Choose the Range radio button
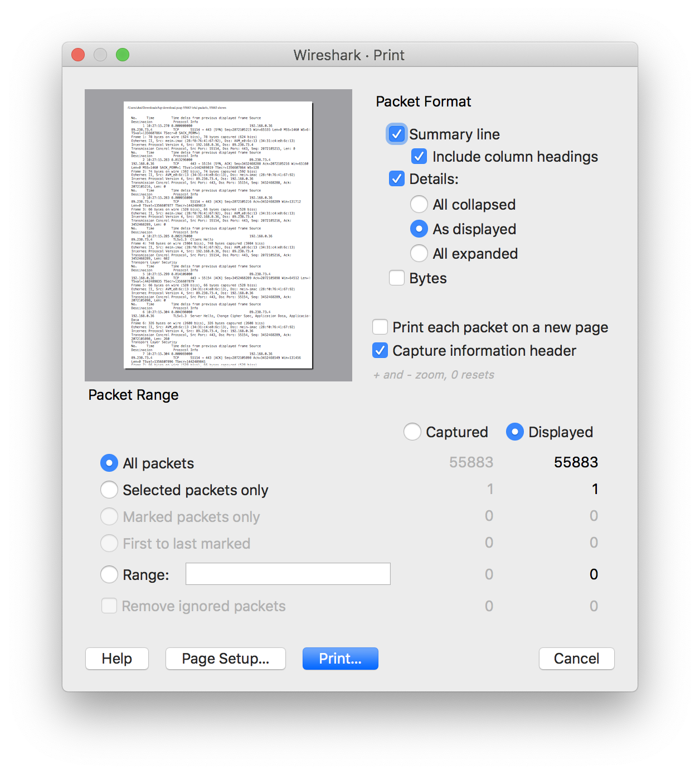Viewport: 700px width, 774px height. point(109,575)
